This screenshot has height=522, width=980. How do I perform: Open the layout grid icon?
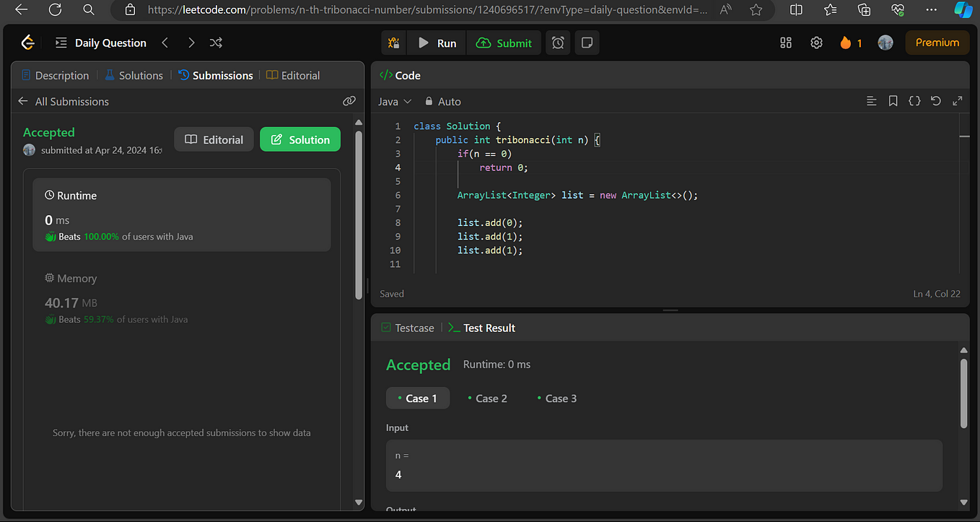(x=786, y=43)
